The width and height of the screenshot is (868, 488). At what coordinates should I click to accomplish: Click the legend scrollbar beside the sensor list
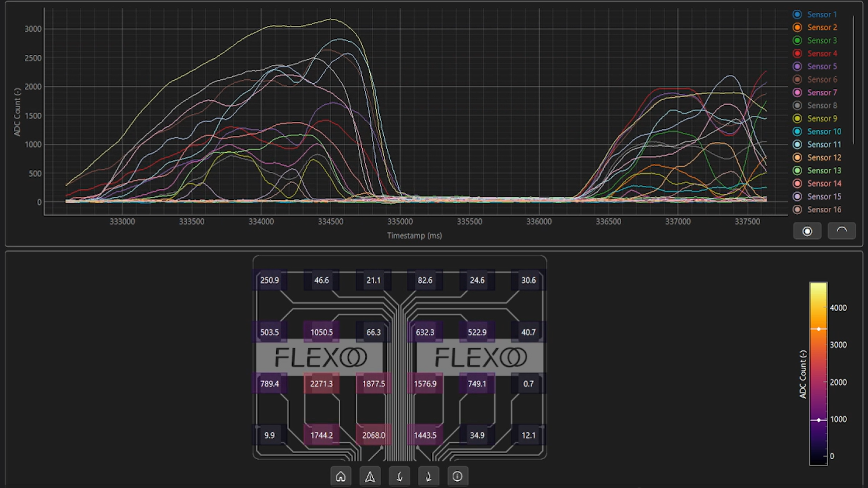[853, 80]
